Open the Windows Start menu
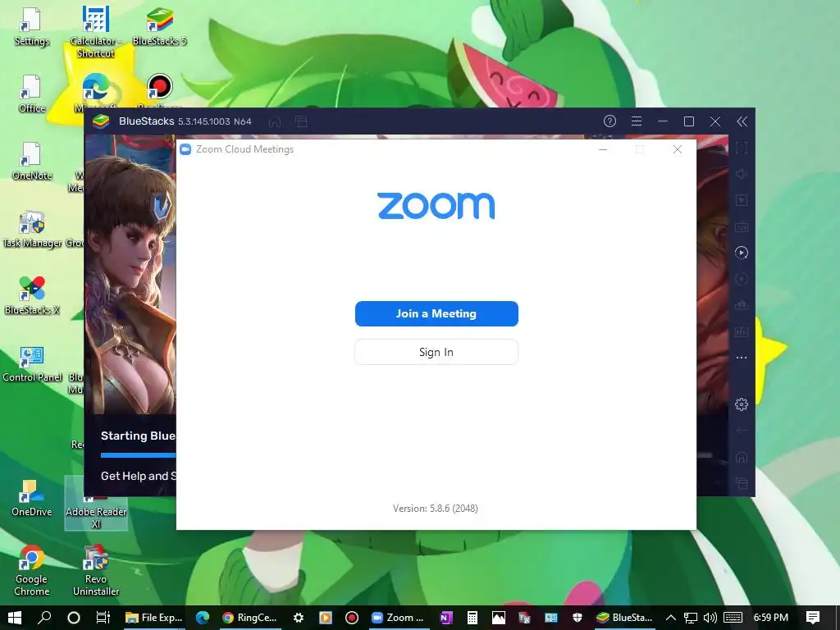Screen dimensions: 840x630 [x=15, y=618]
